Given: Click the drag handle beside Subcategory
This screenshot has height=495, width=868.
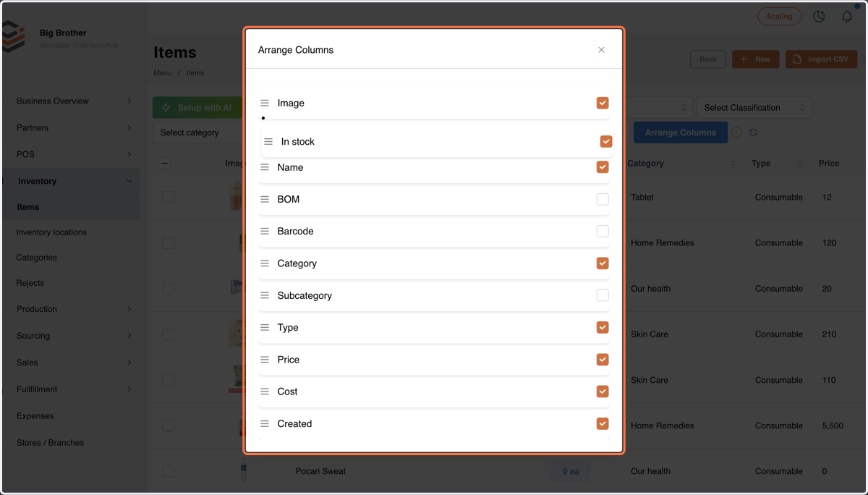Looking at the screenshot, I should click(x=265, y=295).
